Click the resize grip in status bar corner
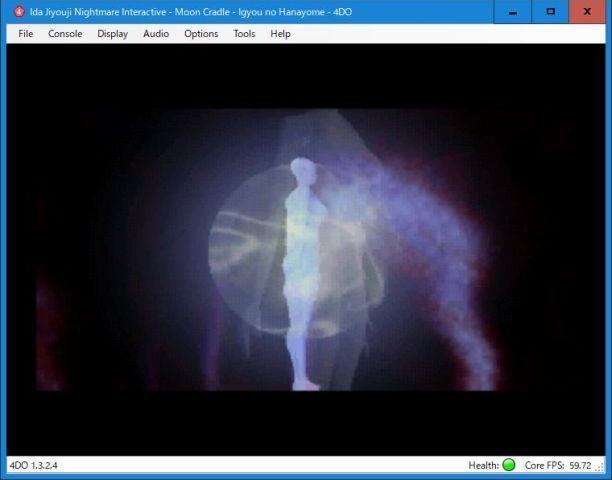This screenshot has width=612, height=480. click(x=601, y=468)
